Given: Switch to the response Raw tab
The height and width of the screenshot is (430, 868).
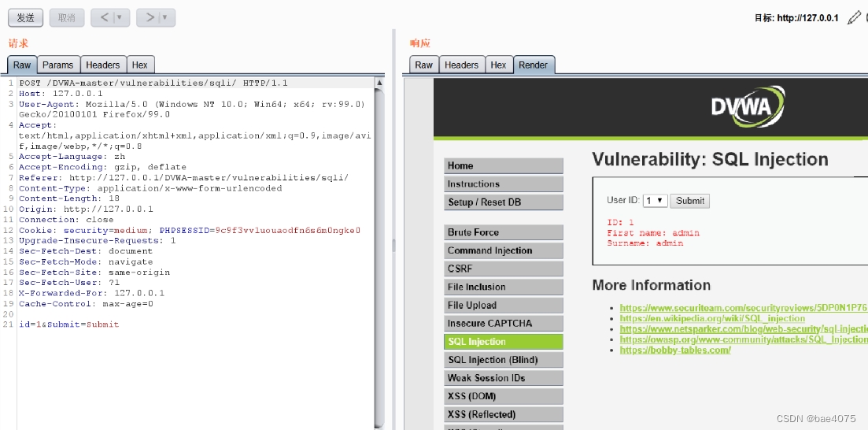Looking at the screenshot, I should tap(424, 65).
